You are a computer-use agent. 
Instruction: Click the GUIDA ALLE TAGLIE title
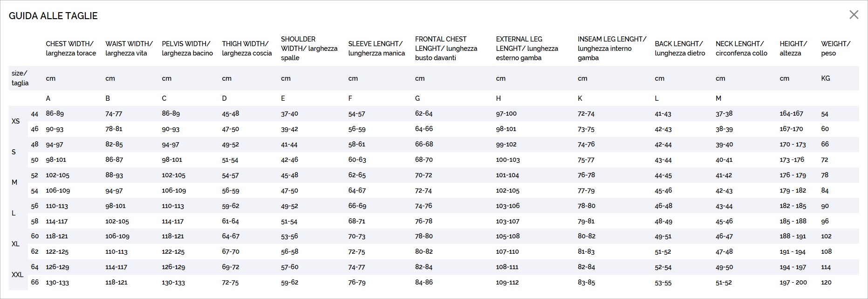(x=53, y=16)
